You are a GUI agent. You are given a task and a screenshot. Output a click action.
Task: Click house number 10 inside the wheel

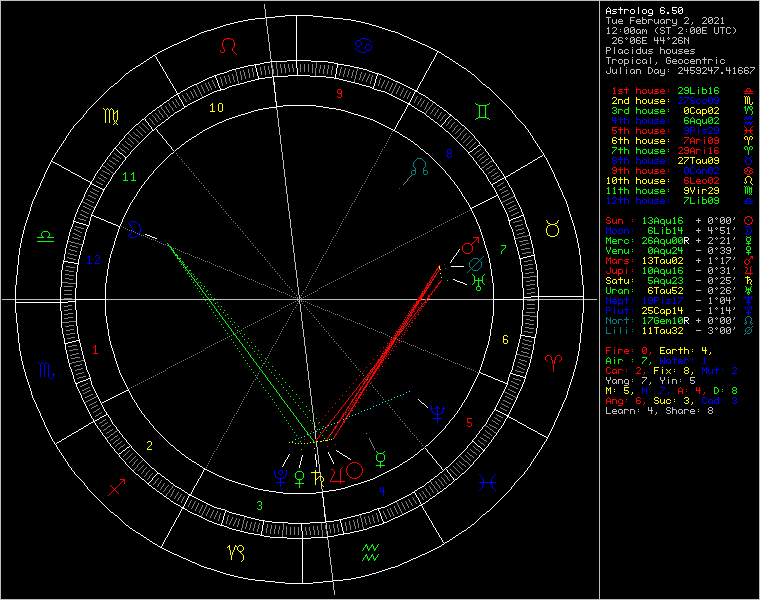(x=216, y=108)
